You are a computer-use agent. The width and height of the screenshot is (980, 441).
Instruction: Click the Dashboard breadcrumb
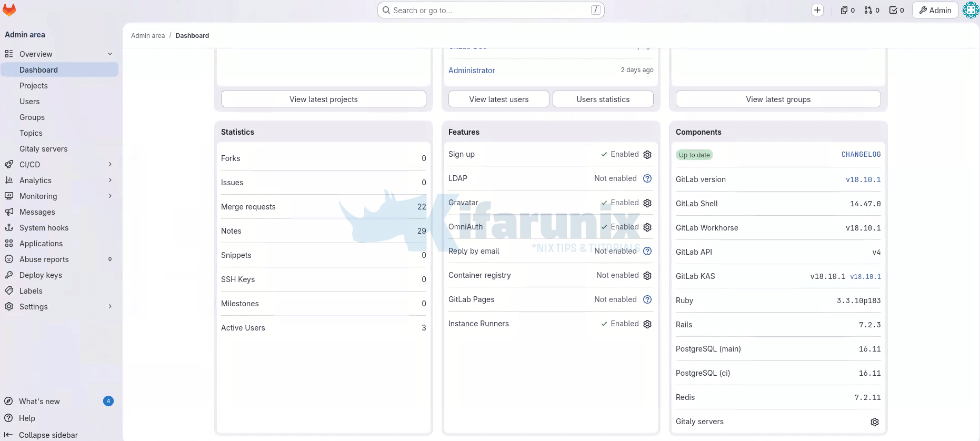coord(192,36)
